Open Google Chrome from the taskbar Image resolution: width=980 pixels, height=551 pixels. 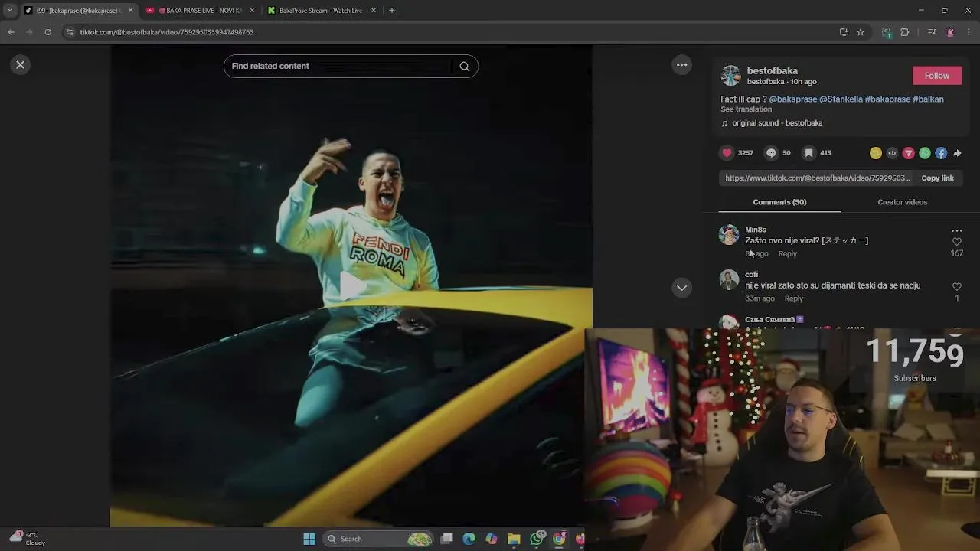click(559, 539)
